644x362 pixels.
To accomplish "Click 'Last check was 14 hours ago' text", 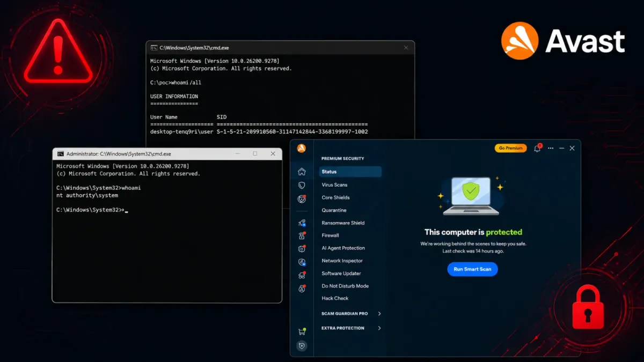I will 473,251.
